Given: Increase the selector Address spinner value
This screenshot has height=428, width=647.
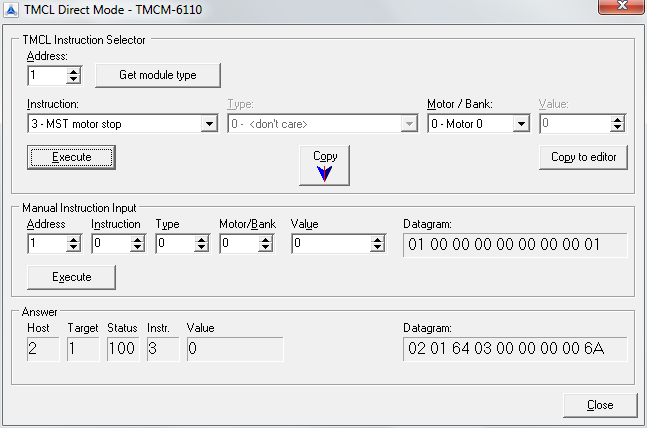Looking at the screenshot, I should [x=73, y=71].
